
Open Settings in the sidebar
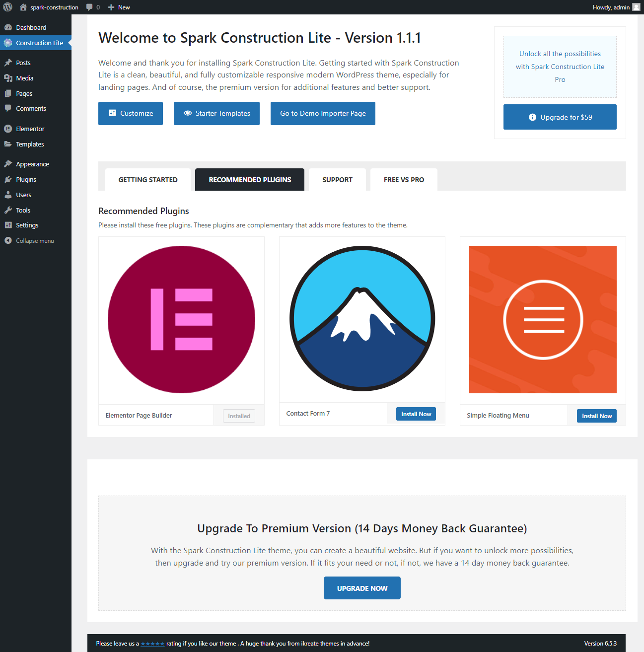point(27,225)
